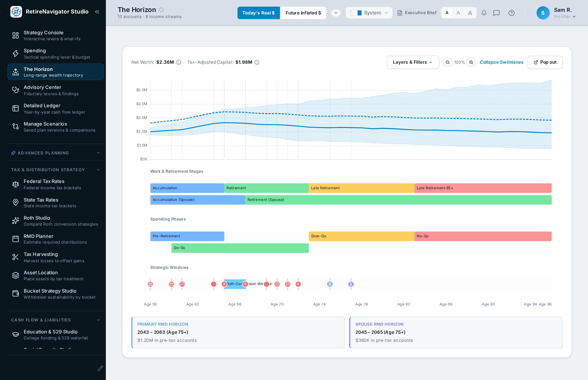
Task: Collapse Cash Flow & Liabilities section
Action: 56,320
